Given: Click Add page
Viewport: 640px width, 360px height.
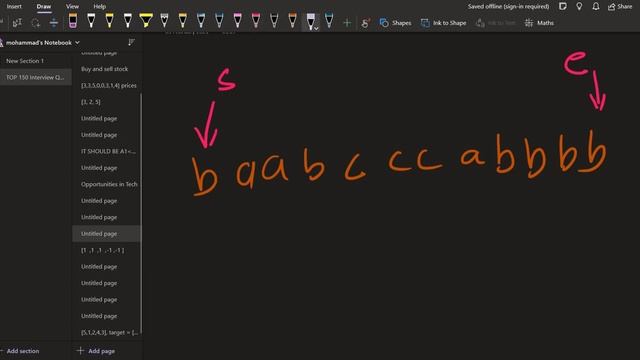Looking at the screenshot, I should tap(96, 351).
